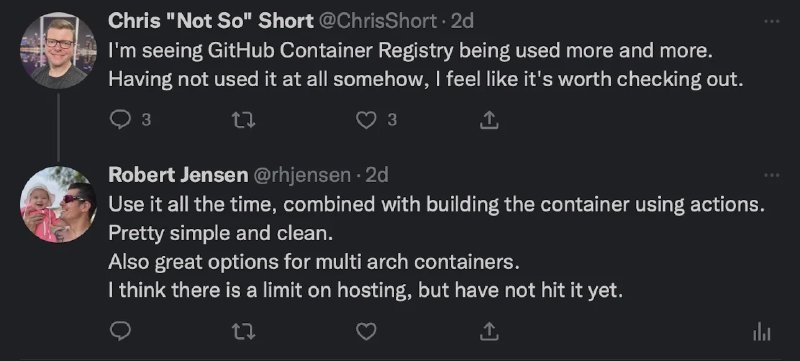Share Robert Jensen's reply
Image resolution: width=800 pixels, height=361 pixels.
(x=489, y=332)
